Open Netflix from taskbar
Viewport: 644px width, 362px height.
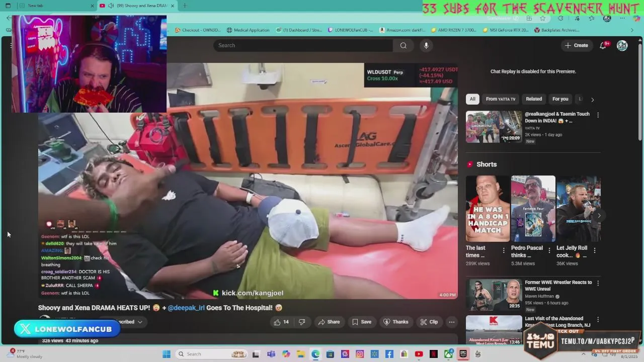click(x=434, y=354)
